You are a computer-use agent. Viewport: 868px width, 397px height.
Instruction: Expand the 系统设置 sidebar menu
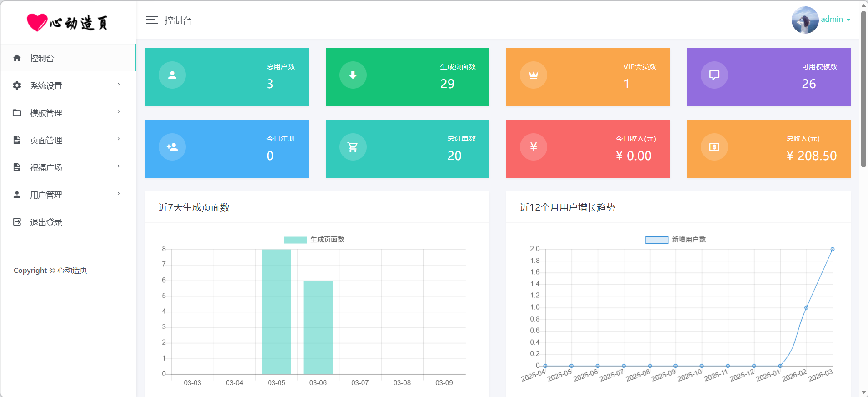pyautogui.click(x=68, y=85)
